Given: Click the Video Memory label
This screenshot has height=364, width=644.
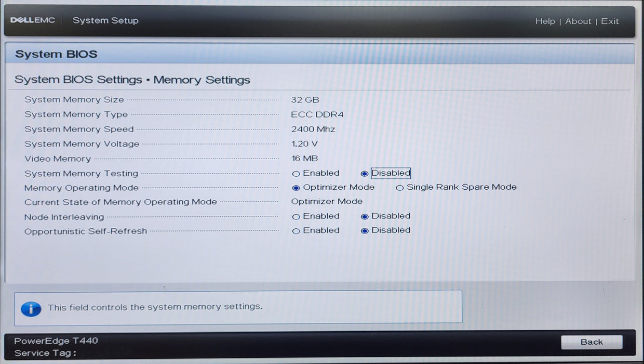Looking at the screenshot, I should click(58, 159).
